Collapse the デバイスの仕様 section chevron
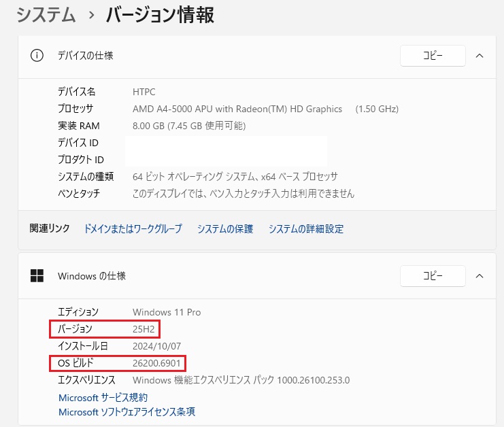504x427 pixels. 480,56
